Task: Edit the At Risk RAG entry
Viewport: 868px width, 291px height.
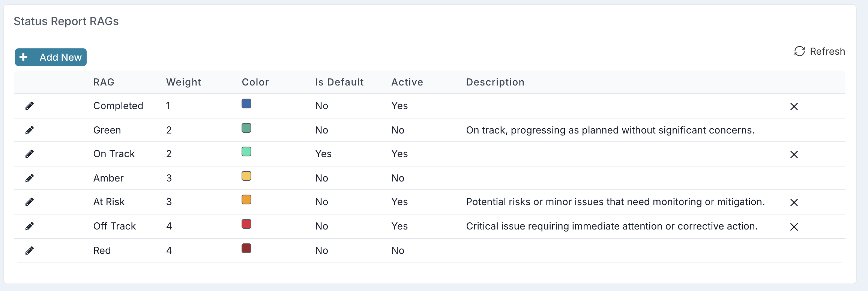Action: [30, 202]
